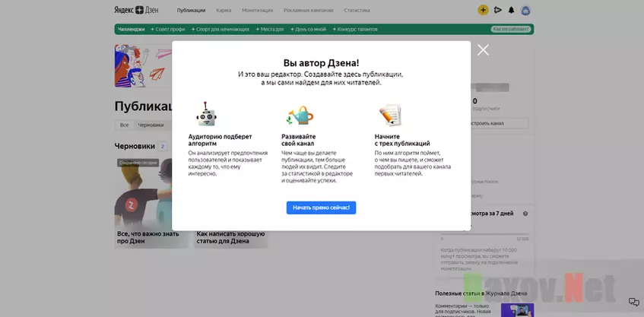Click the pencil and paper illustration
644x317 pixels.
(390, 115)
